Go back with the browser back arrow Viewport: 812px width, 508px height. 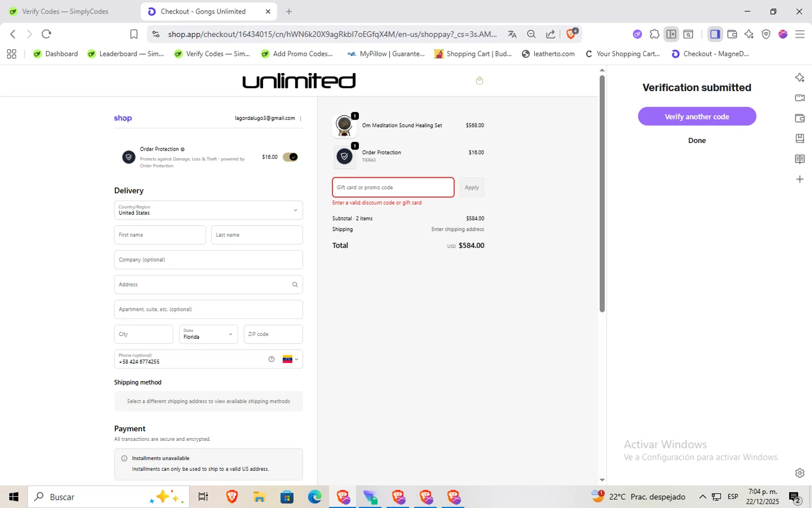[x=13, y=34]
